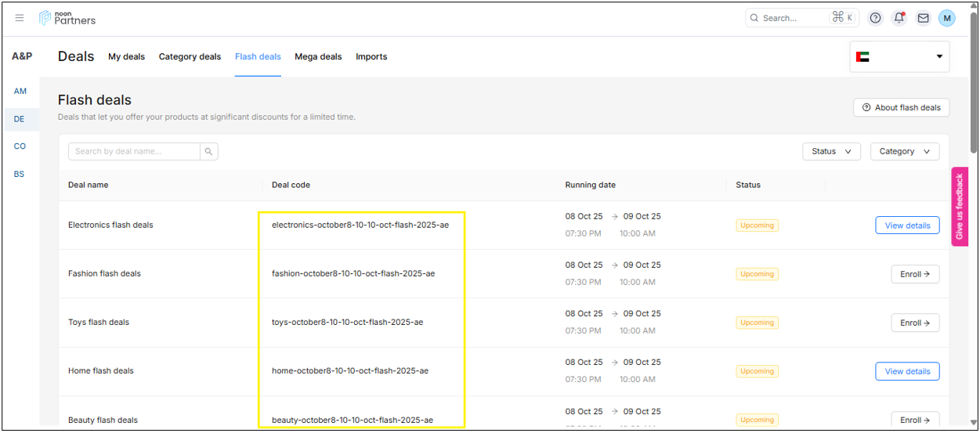Open the mail inbox icon

click(923, 18)
